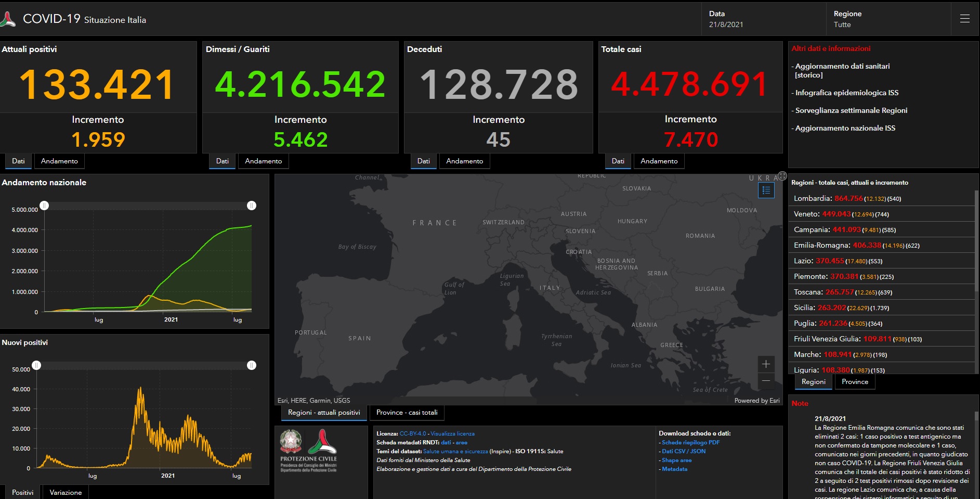
Task: Zoom in on the map
Action: click(x=766, y=364)
